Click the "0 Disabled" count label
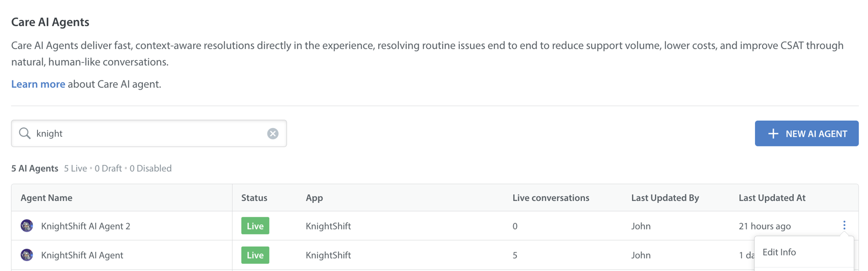This screenshot has height=271, width=868. 151,168
